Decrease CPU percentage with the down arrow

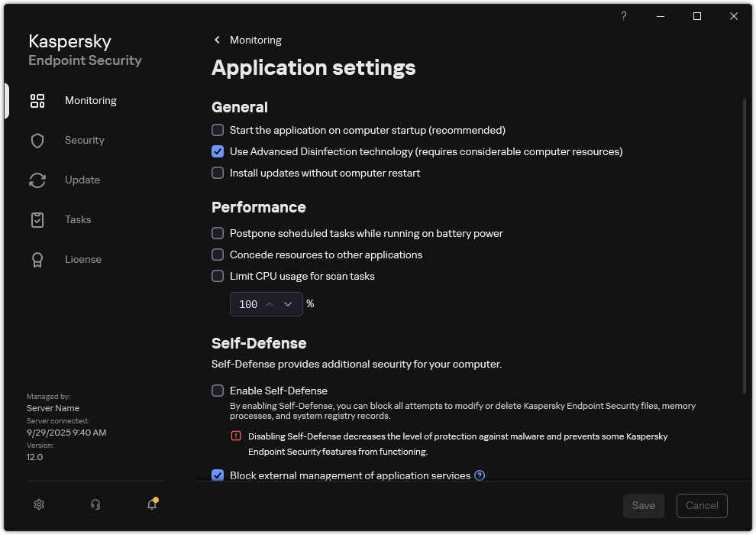pyautogui.click(x=289, y=303)
